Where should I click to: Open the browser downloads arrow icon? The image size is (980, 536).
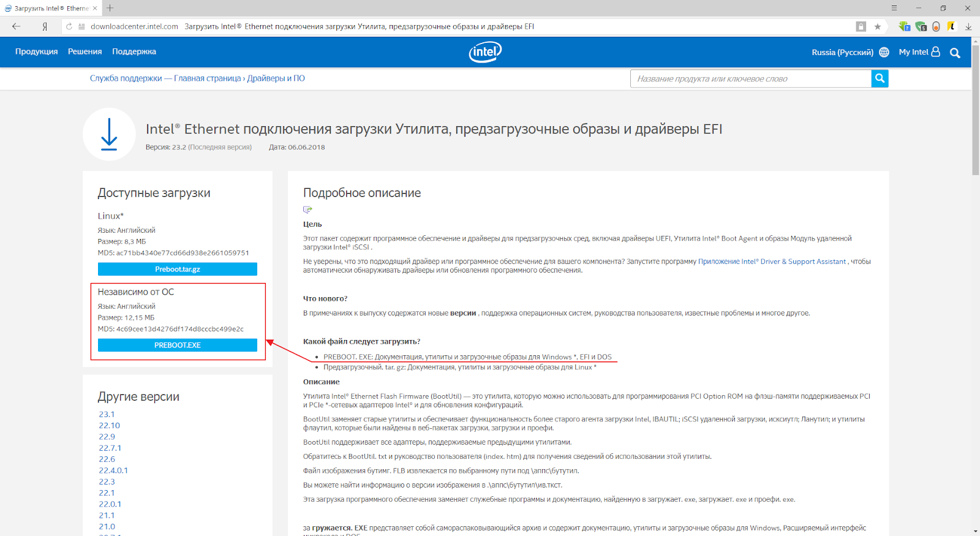(968, 26)
